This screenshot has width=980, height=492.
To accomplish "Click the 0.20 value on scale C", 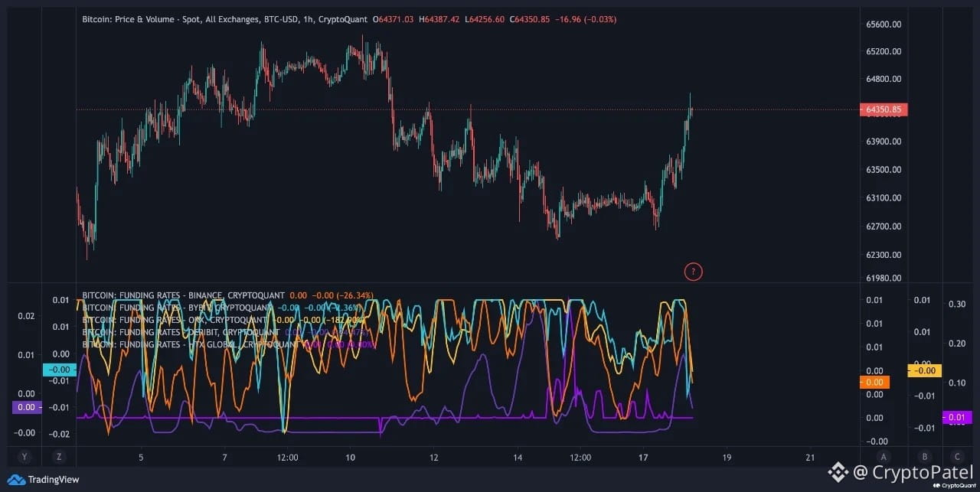I will tap(957, 344).
